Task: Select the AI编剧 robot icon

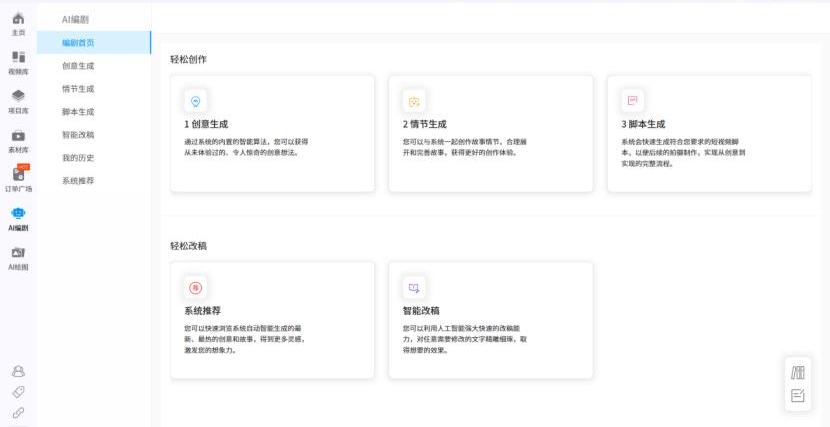Action: pos(18,214)
